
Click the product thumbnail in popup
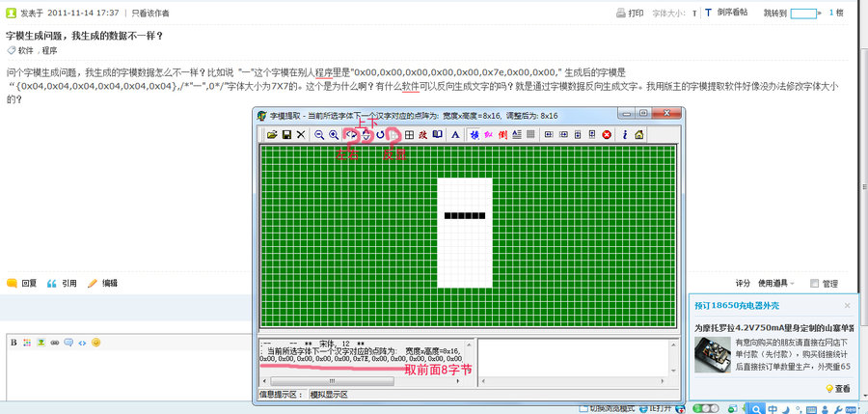[x=713, y=355]
